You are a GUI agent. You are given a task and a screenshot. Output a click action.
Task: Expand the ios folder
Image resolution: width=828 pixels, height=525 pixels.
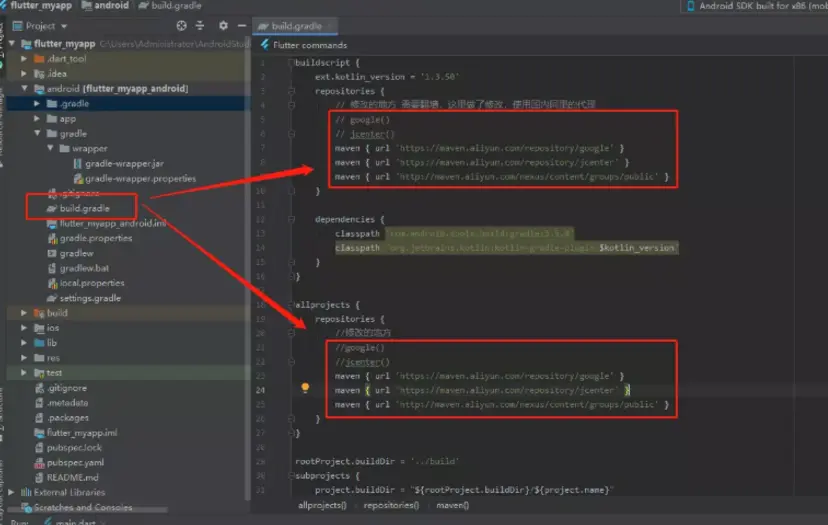click(24, 328)
